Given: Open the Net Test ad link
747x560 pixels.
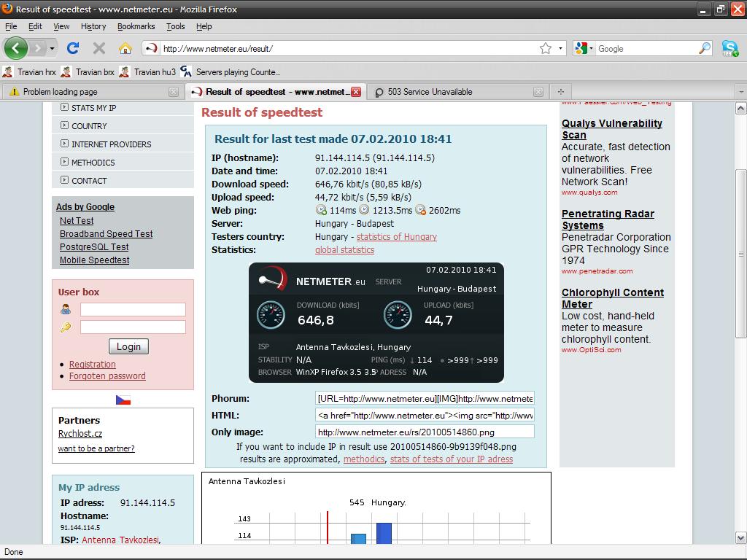Looking at the screenshot, I should click(x=76, y=220).
